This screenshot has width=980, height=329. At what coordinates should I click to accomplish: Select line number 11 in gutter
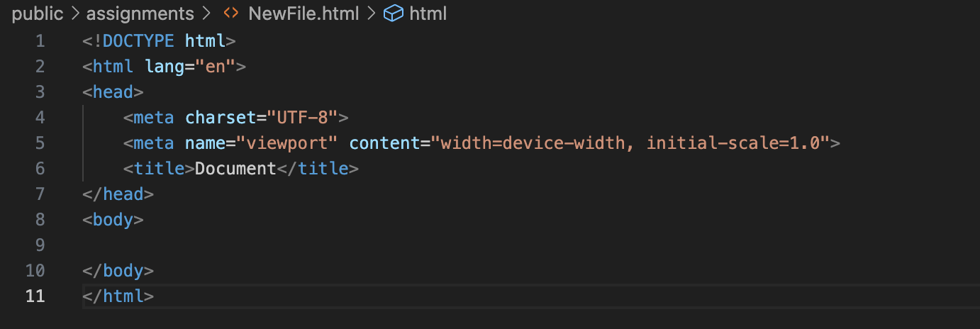point(35,296)
